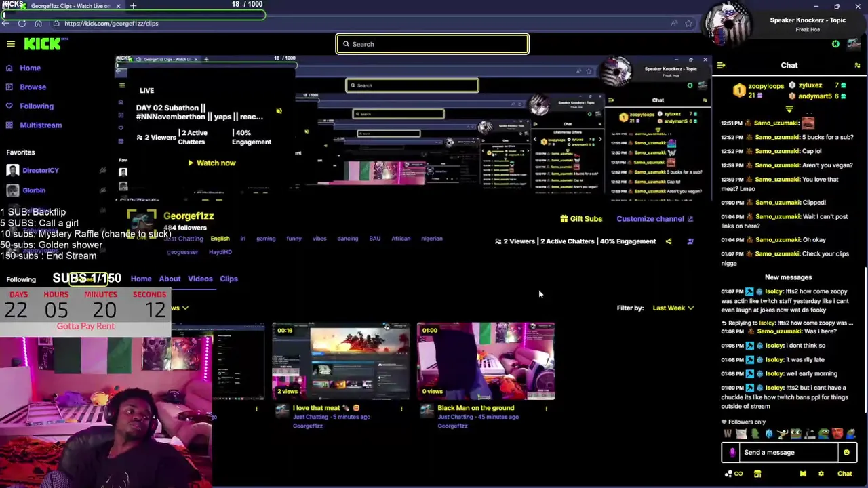Click the nigerian channel tag
The width and height of the screenshot is (868, 488).
click(x=432, y=239)
